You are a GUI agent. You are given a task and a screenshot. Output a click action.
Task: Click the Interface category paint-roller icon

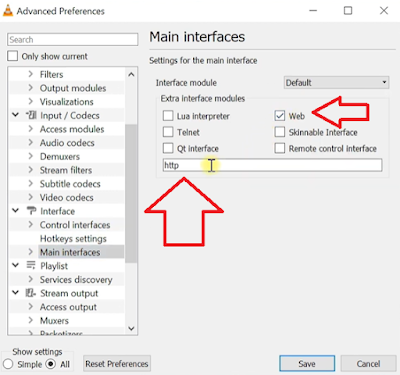tap(31, 211)
